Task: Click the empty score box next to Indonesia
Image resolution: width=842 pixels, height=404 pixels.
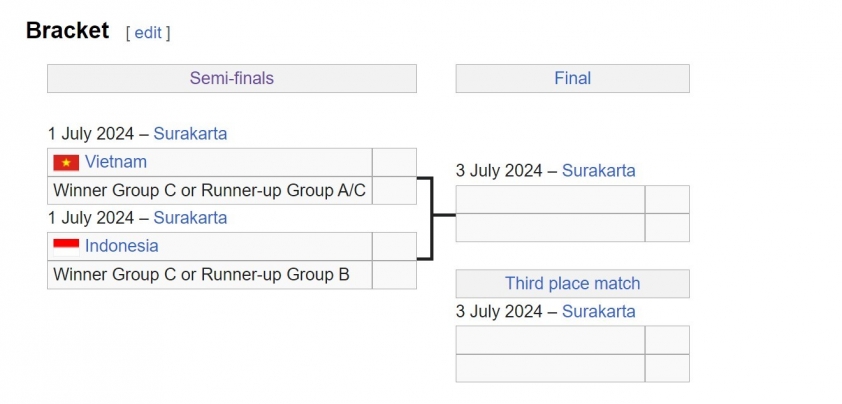Action: [x=394, y=247]
